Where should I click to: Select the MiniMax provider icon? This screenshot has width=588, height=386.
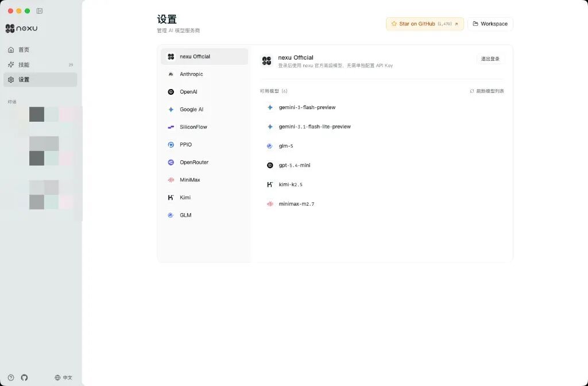coord(171,180)
